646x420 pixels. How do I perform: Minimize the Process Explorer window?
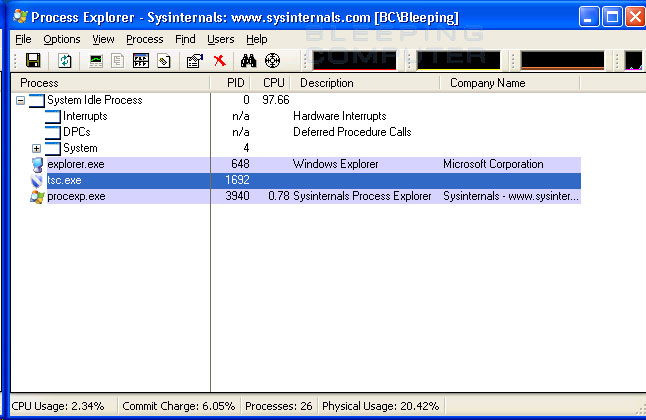[589, 17]
